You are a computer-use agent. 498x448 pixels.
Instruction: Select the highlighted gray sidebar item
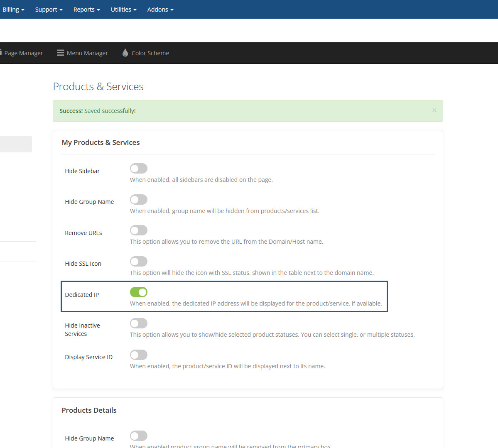coord(16,144)
